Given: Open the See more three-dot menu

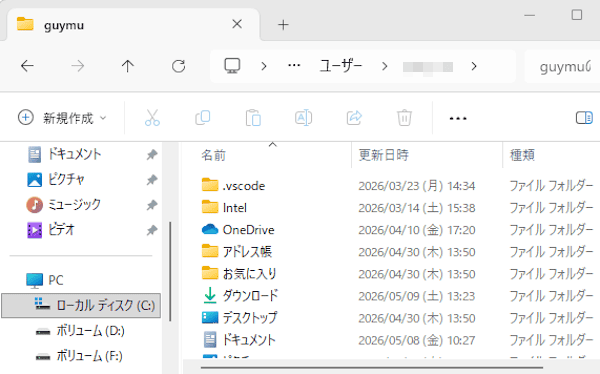Looking at the screenshot, I should tap(458, 118).
